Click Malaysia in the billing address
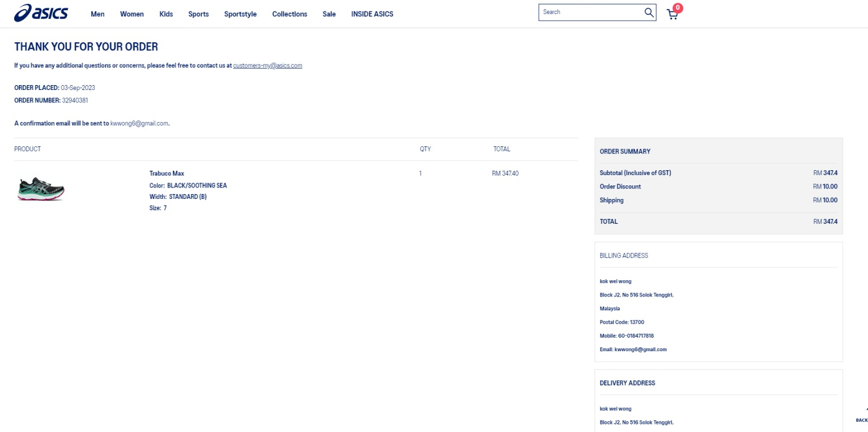Viewport: 868px width, 432px height. (610, 308)
